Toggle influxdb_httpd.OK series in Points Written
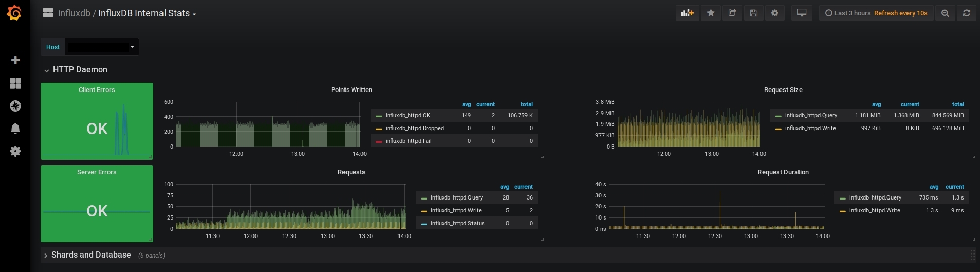Screen dimensions: 980x272 tap(408, 115)
